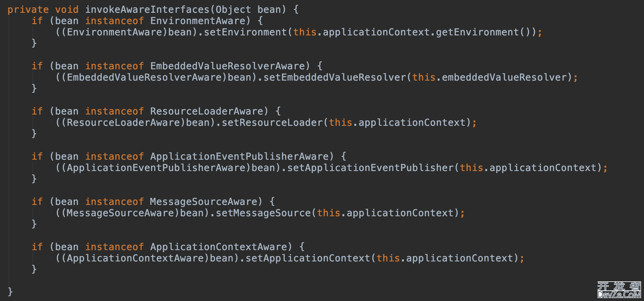644x301 pixels.
Task: Click the embeddedValueResolver field reference
Action: [504, 77]
